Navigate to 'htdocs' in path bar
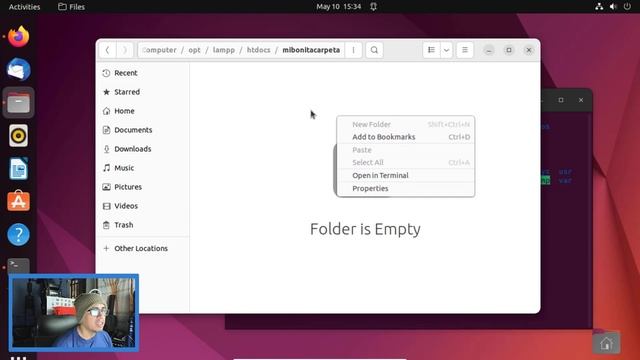Viewport: 640px width, 360px height. pos(258,50)
